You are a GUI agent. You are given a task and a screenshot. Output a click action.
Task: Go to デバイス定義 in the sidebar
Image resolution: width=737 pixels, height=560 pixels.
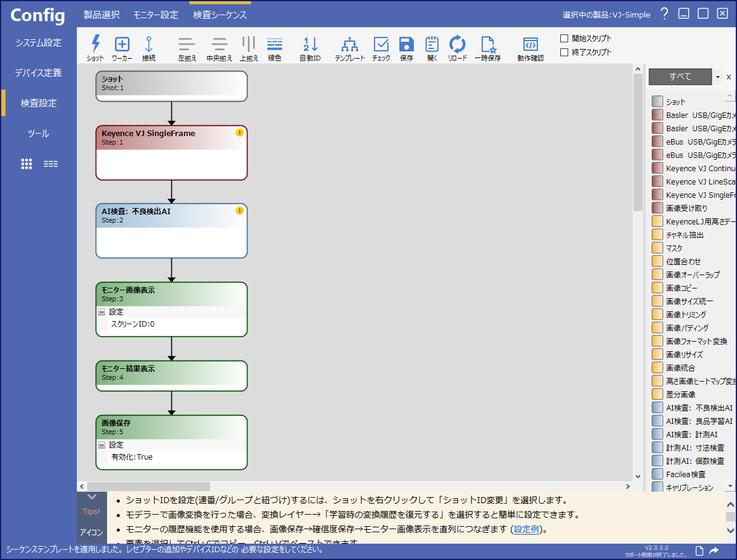click(38, 73)
